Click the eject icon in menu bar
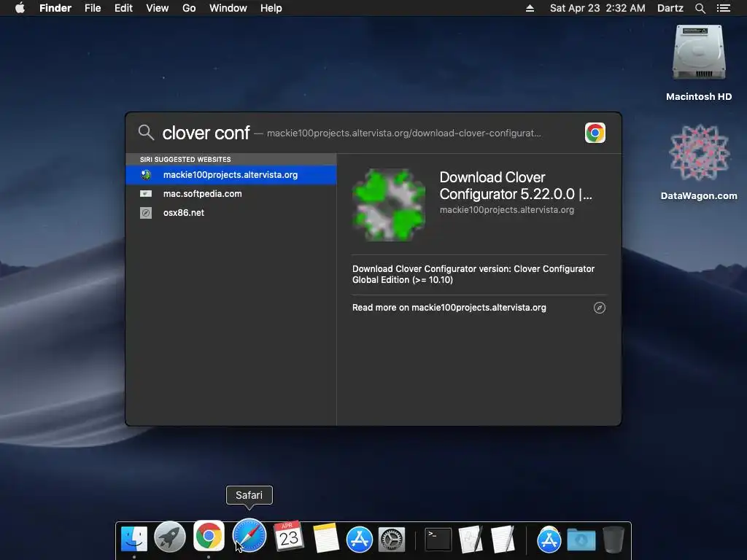This screenshot has width=747, height=560. [x=530, y=8]
